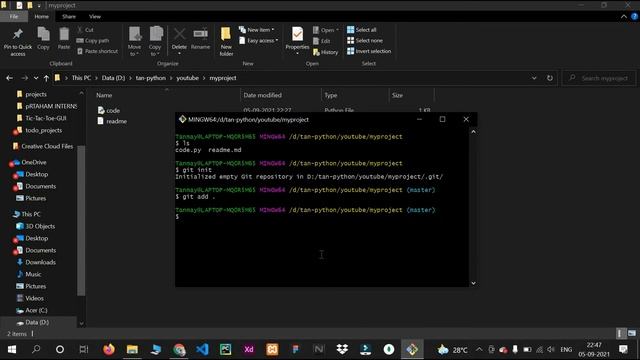Screen dimensions: 640x360
Task: Switch to the Home tab
Action: (42, 16)
